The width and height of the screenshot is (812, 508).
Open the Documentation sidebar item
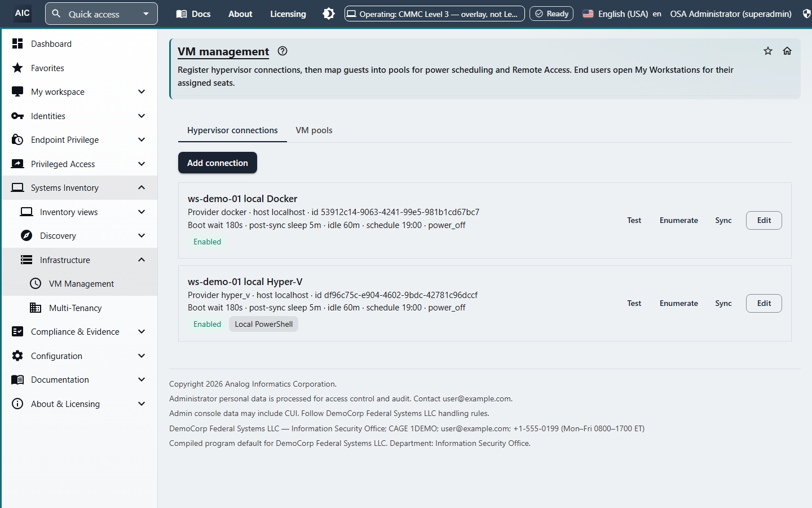(80, 379)
